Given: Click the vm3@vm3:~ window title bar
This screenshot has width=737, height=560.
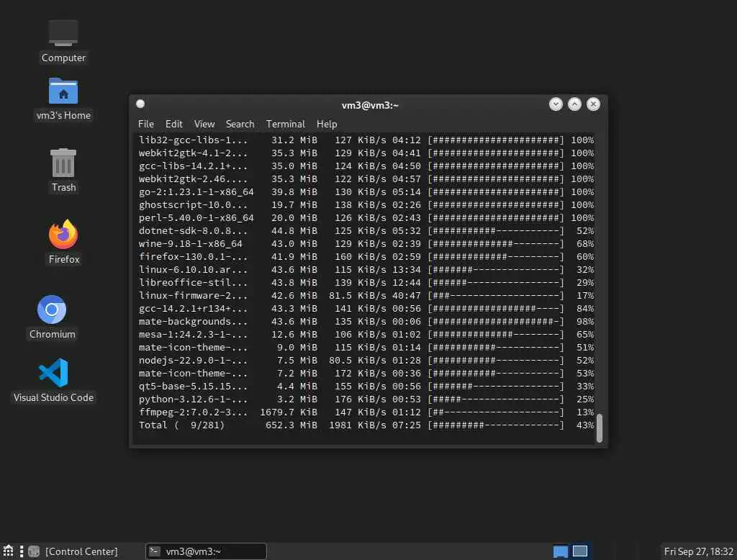Looking at the screenshot, I should click(369, 105).
